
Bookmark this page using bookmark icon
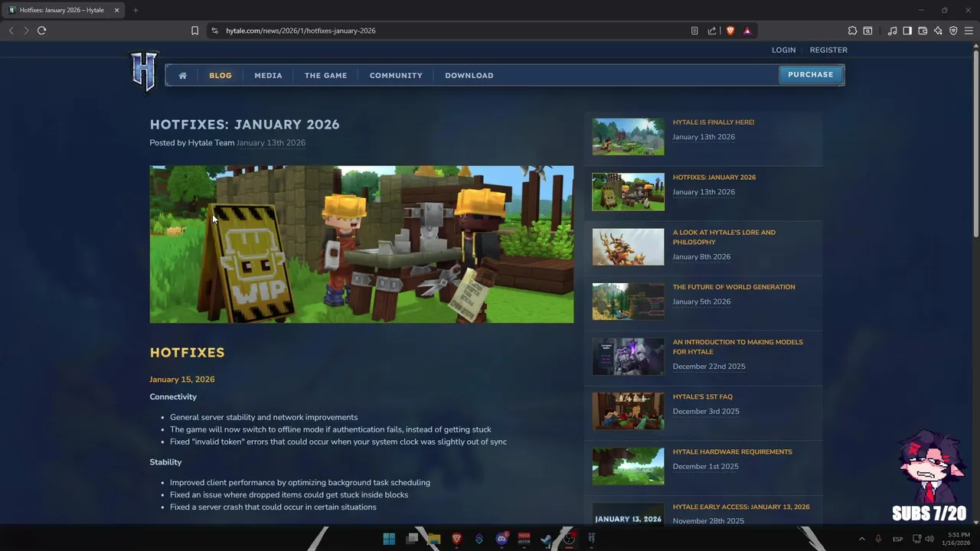(x=194, y=31)
